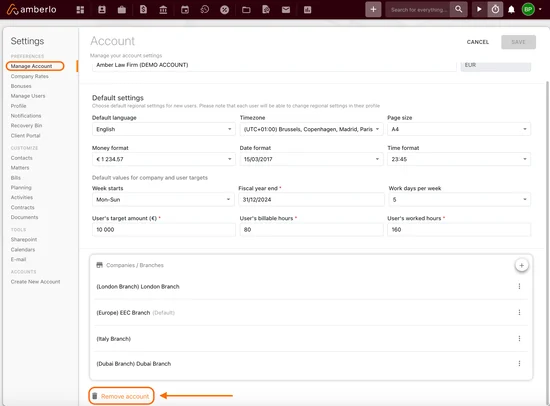Click Remove account link
The image size is (550, 406).
coord(125,397)
